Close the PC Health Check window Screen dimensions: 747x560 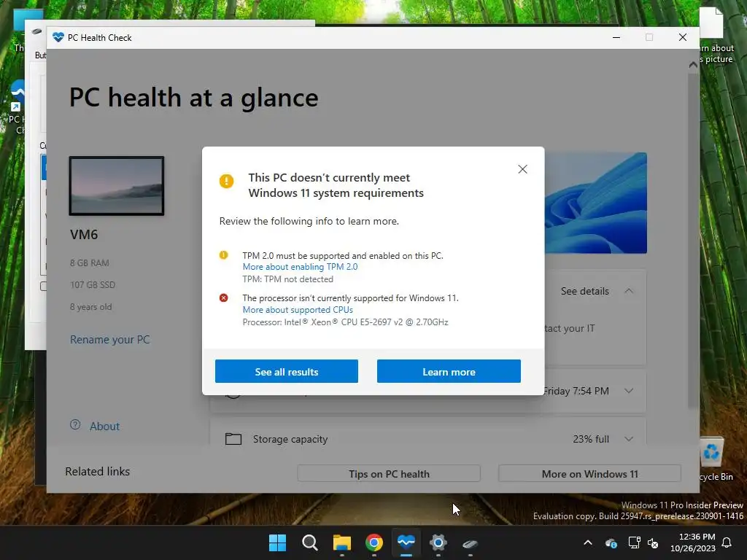tap(683, 37)
